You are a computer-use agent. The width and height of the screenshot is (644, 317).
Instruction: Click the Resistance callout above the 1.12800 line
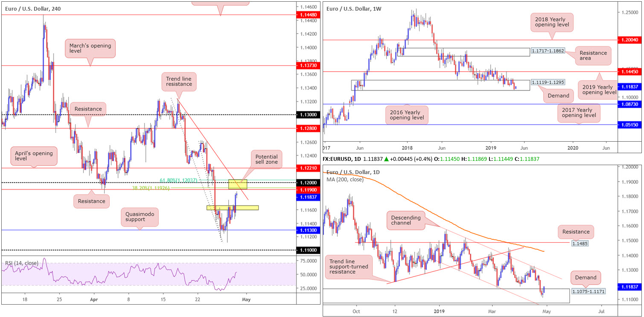[89, 109]
